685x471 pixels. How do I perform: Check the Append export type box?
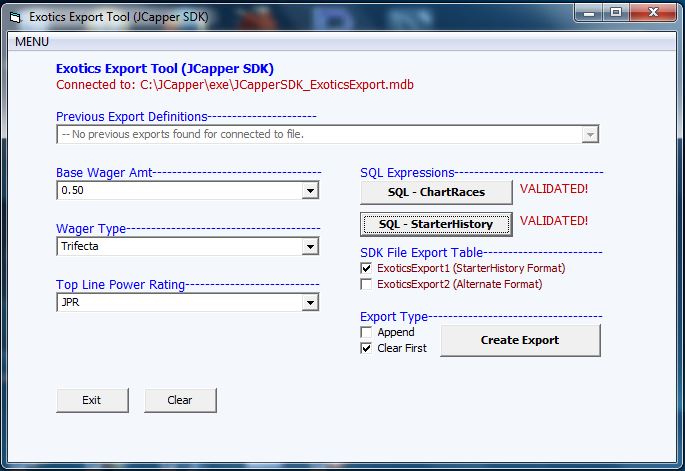coord(366,332)
